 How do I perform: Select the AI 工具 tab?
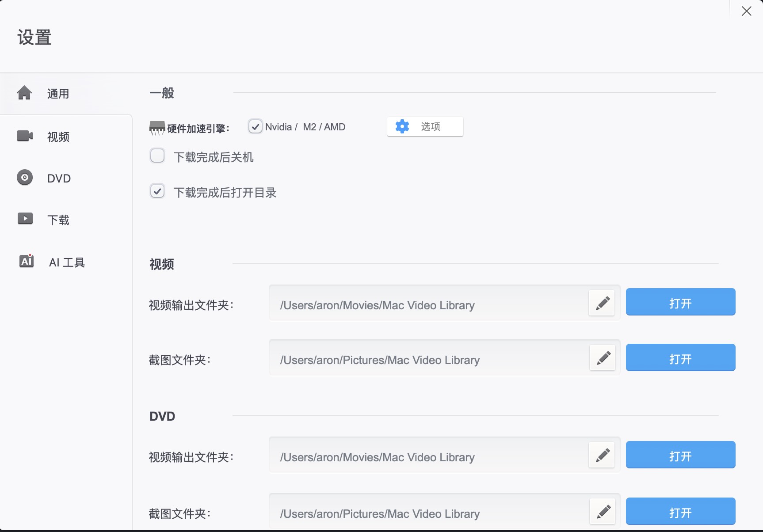click(66, 262)
